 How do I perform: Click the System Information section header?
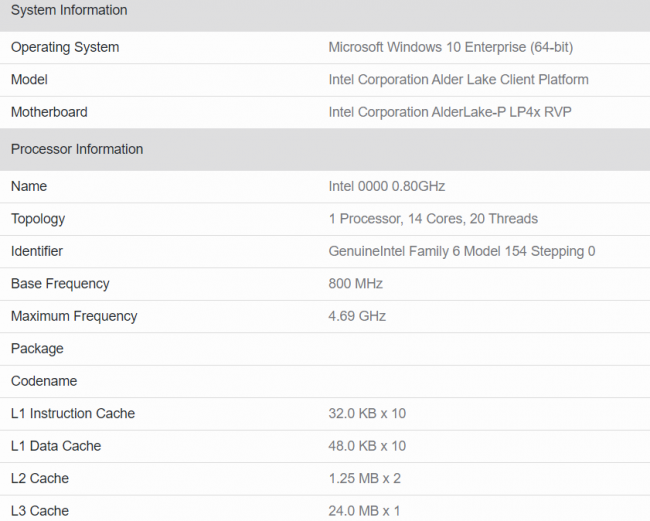tap(69, 10)
